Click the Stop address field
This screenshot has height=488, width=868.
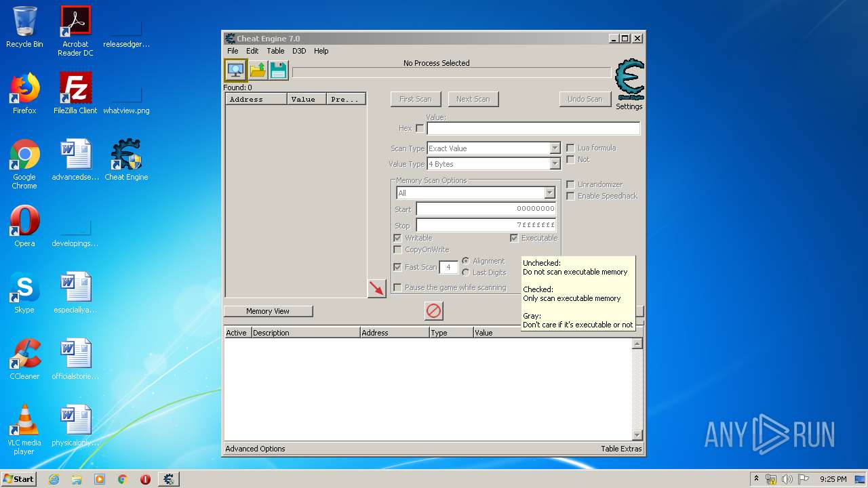[x=486, y=225]
